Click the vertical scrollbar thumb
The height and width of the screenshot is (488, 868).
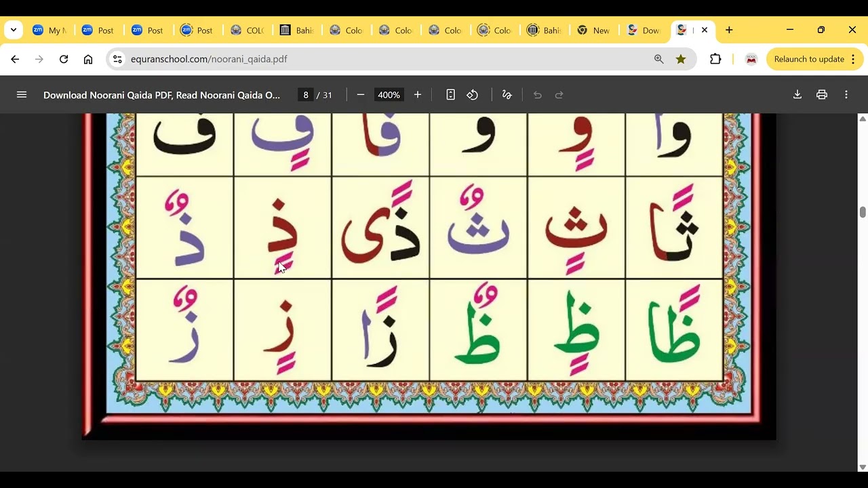[863, 212]
